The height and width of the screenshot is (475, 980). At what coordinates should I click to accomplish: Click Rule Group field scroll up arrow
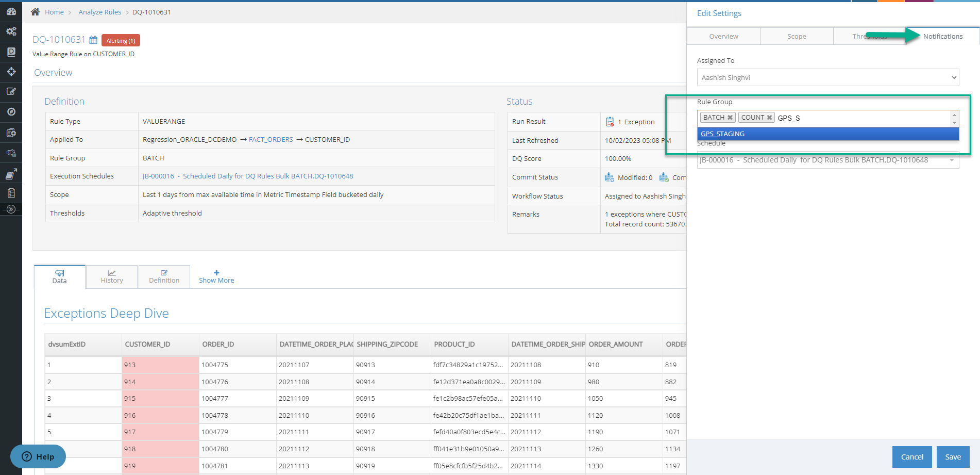click(x=954, y=115)
